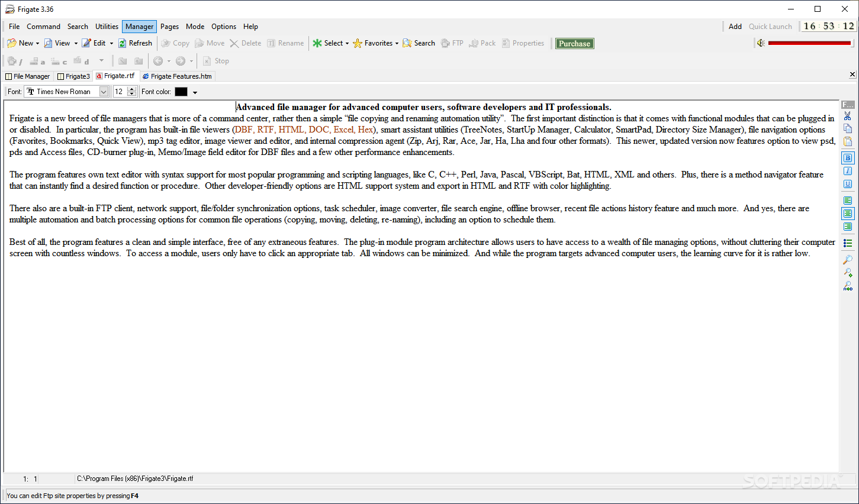Image resolution: width=859 pixels, height=504 pixels.
Task: Toggle bullet list in right sidebar
Action: (x=848, y=243)
